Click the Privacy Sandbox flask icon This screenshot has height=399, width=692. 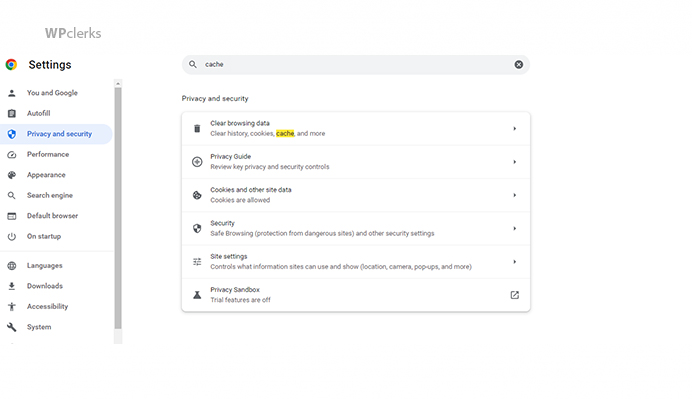coord(197,295)
